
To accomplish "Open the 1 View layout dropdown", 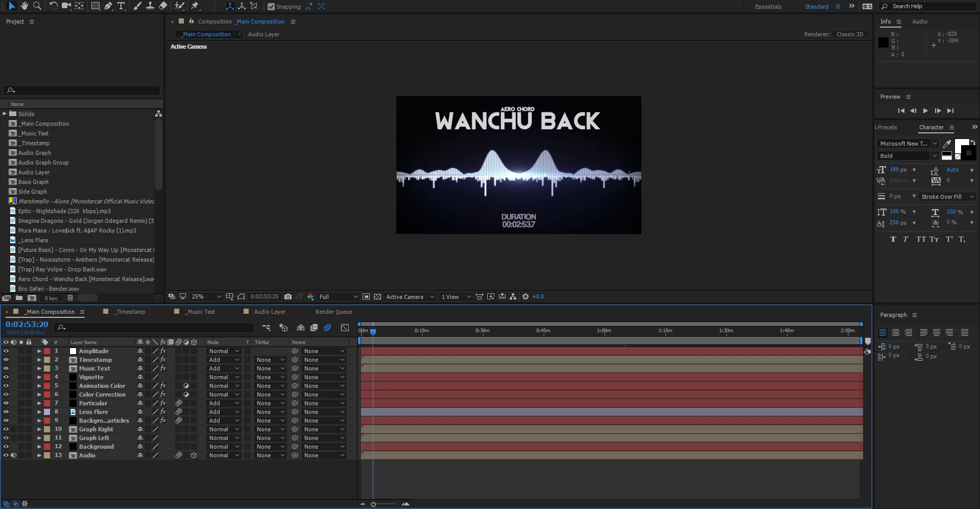I will (x=456, y=296).
